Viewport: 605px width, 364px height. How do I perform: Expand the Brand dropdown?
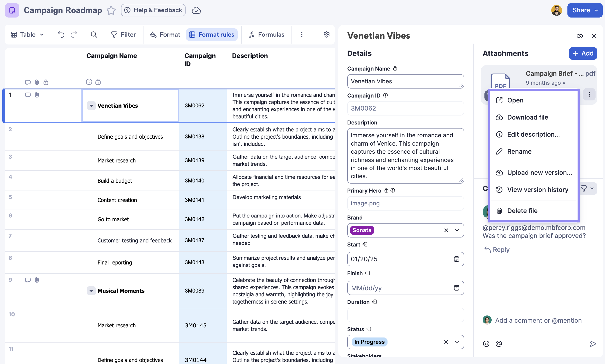tap(457, 230)
